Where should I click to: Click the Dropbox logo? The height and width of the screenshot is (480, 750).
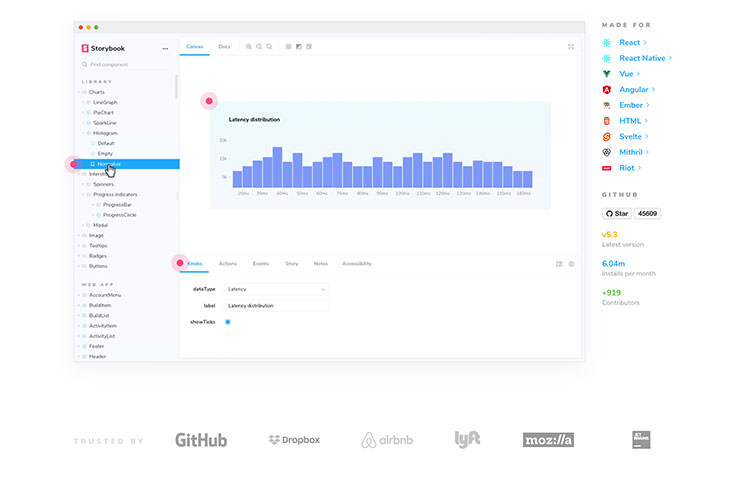coord(294,440)
